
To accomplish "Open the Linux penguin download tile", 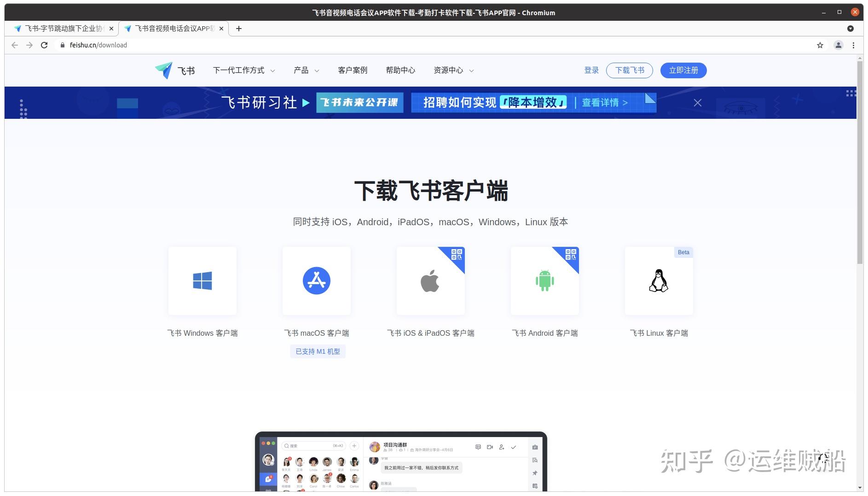I will [659, 281].
